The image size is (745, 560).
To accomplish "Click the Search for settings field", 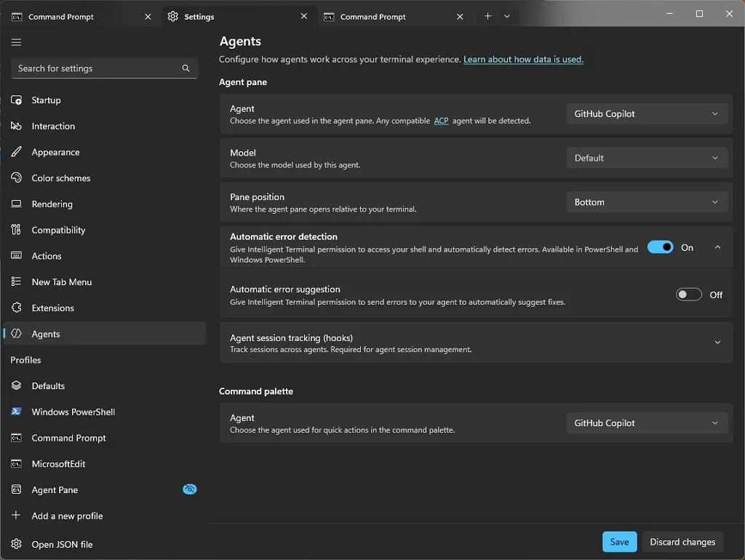I will (x=104, y=68).
